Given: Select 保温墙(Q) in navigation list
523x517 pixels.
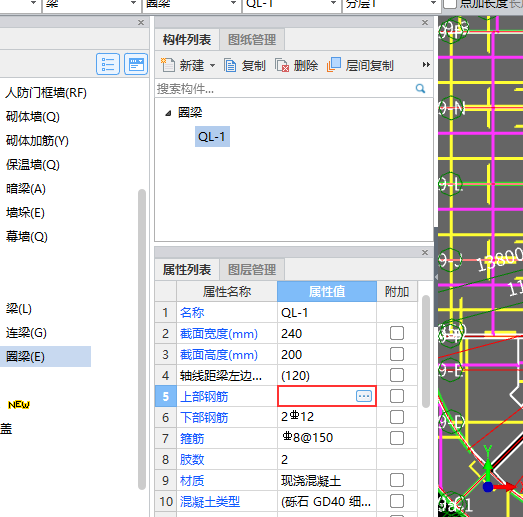Looking at the screenshot, I should (x=33, y=165).
